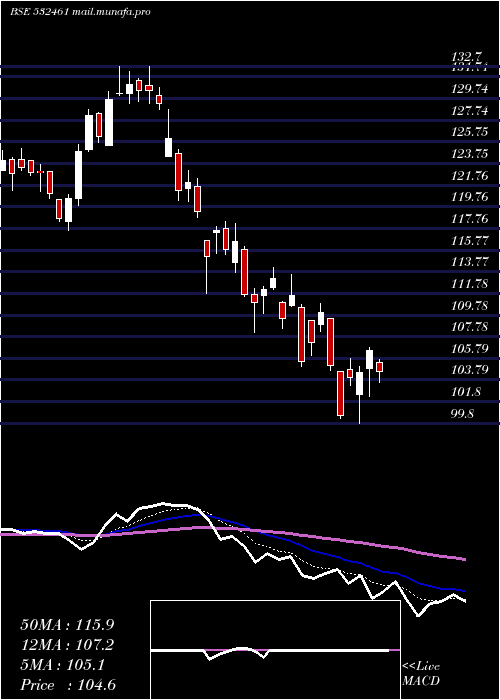Select the 123.75 price axis label
This screenshot has width=500, height=700.
click(x=469, y=154)
